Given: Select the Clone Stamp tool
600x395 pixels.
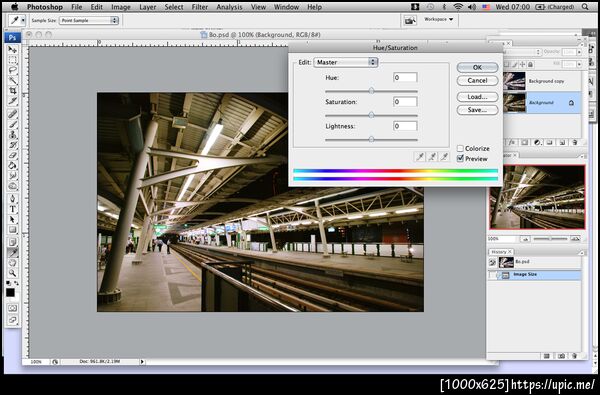Looking at the screenshot, I should pyautogui.click(x=13, y=135).
